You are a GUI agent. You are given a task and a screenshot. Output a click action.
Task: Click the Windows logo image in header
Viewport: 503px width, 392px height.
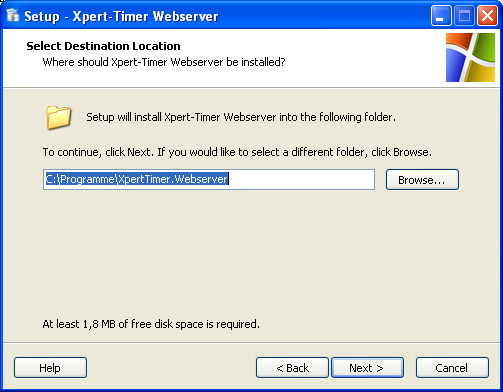[470, 57]
